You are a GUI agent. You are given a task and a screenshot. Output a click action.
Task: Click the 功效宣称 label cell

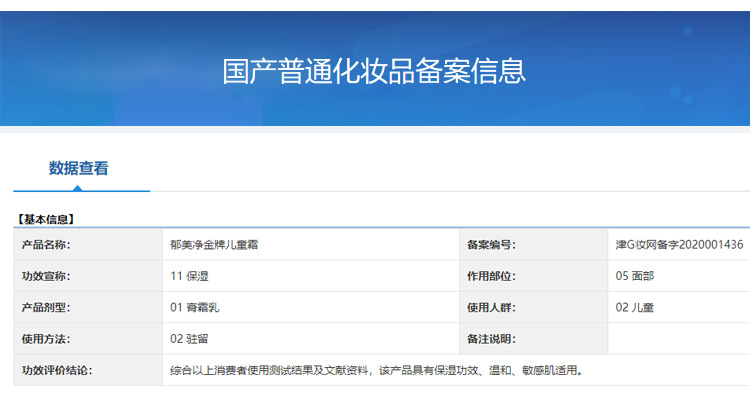tap(88, 276)
